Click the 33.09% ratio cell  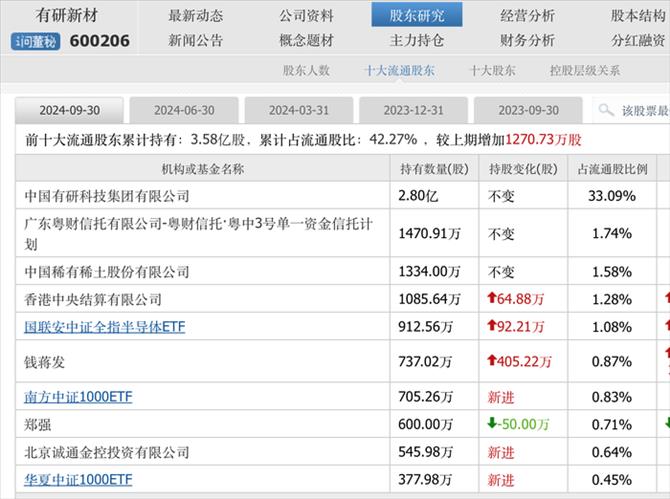[612, 196]
